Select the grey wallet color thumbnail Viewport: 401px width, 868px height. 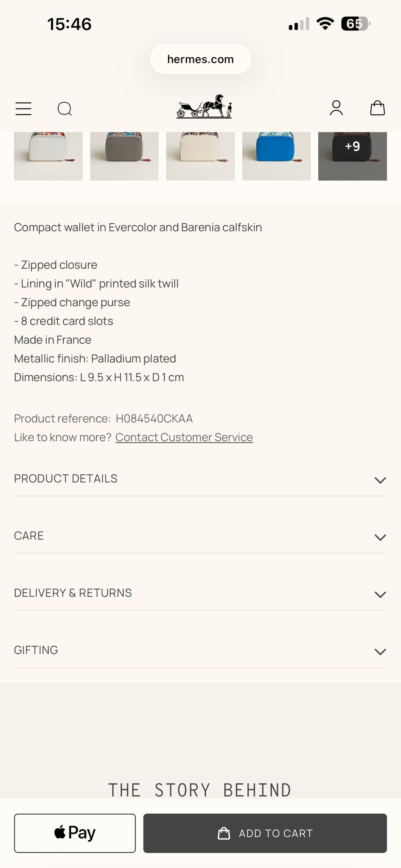pyautogui.click(x=124, y=156)
